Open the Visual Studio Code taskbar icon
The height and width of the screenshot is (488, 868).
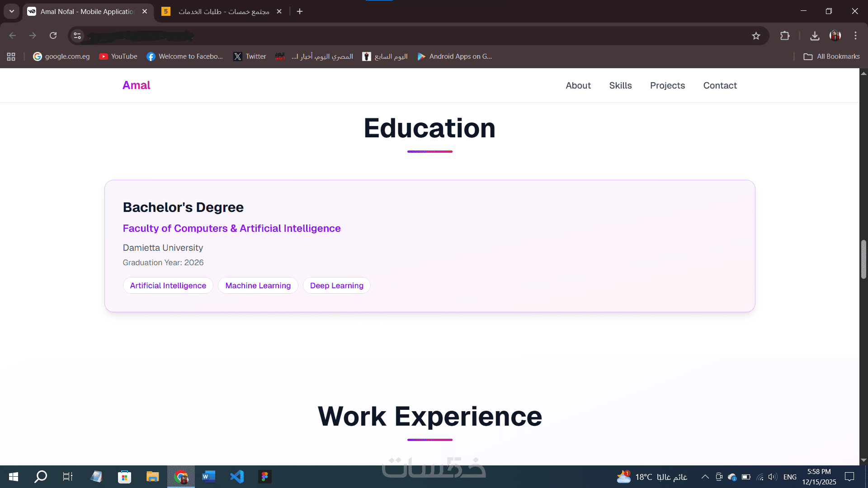tap(237, 477)
